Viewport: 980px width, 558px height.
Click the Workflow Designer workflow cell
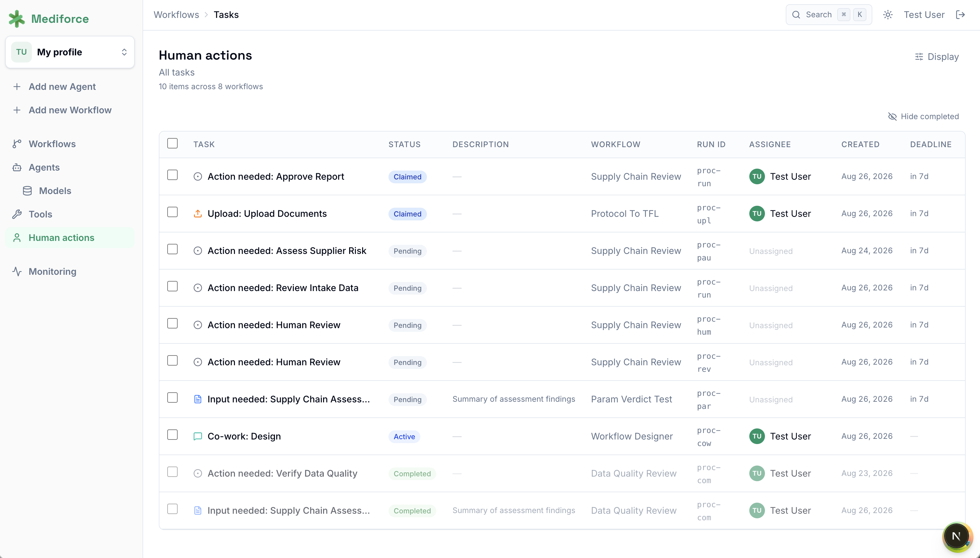point(632,436)
